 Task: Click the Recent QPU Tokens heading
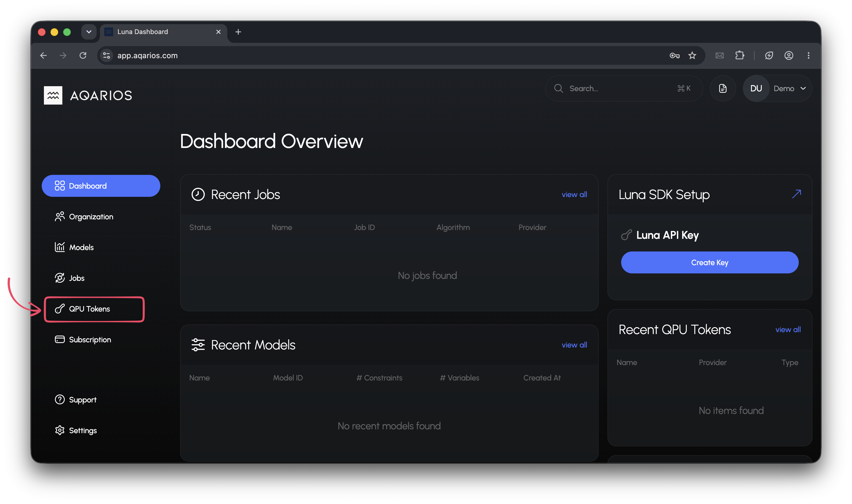(x=674, y=329)
